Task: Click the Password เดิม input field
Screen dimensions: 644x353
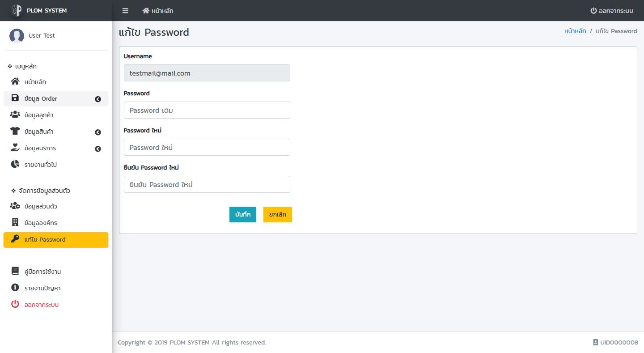Action: pos(207,110)
